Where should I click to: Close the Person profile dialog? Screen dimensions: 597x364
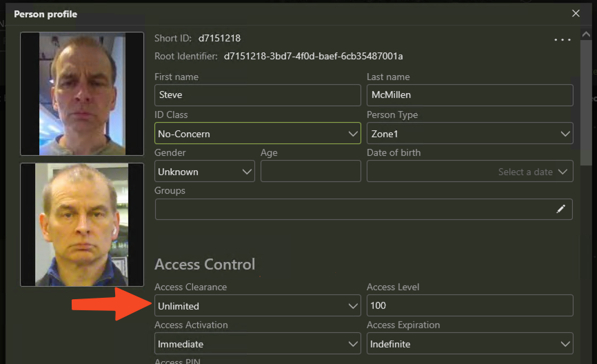point(576,13)
